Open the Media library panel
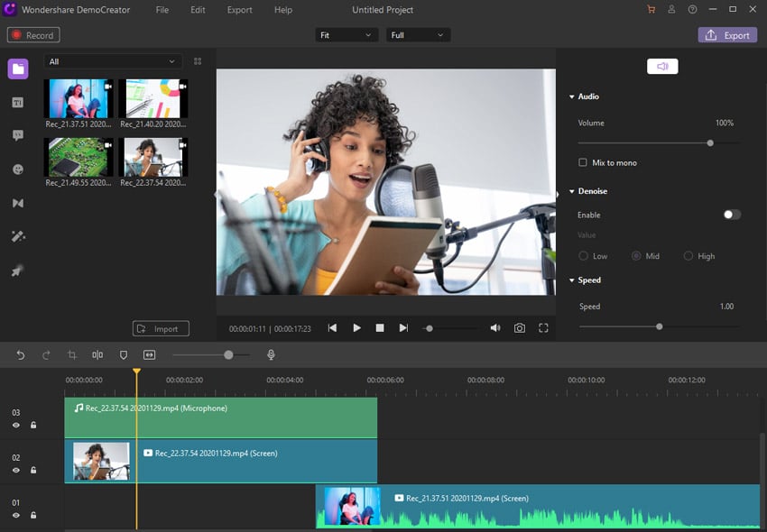 (17, 69)
